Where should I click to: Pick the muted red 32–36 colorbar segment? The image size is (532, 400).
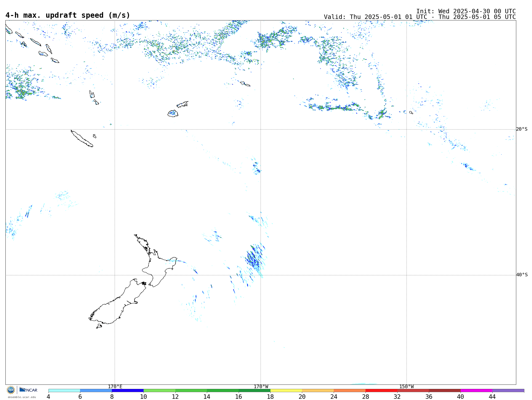[x=413, y=391]
